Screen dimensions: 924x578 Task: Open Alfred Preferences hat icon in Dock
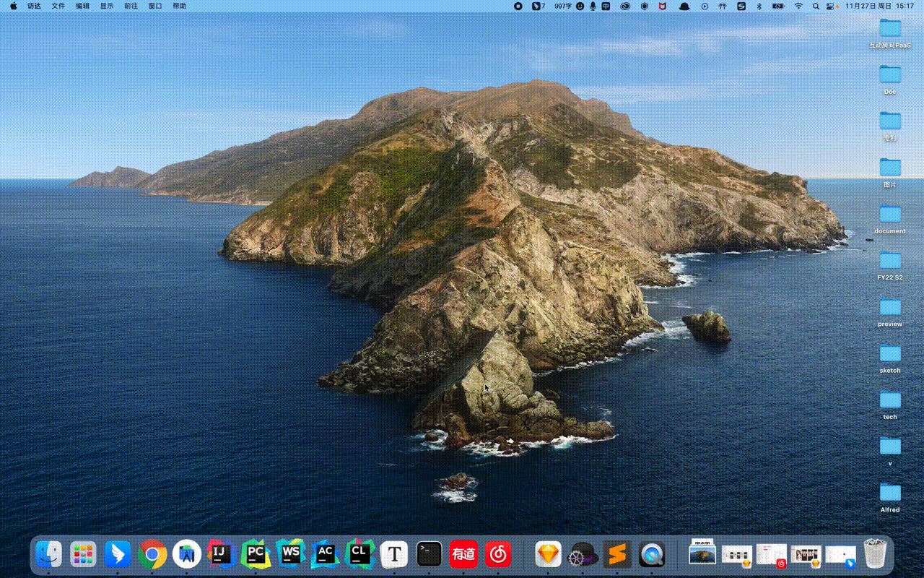(x=583, y=554)
